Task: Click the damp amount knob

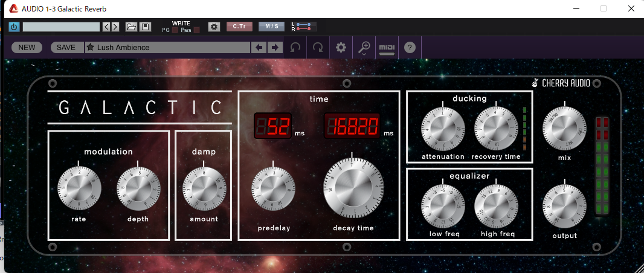Action: click(204, 188)
